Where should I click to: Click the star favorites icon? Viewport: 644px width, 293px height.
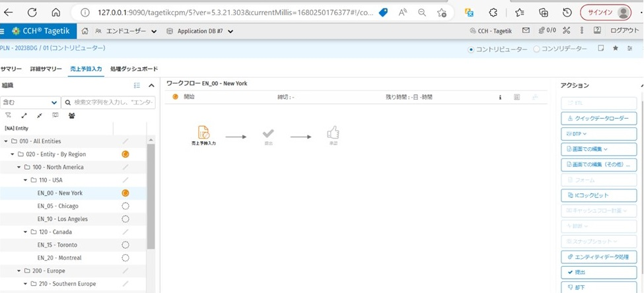coord(616,48)
